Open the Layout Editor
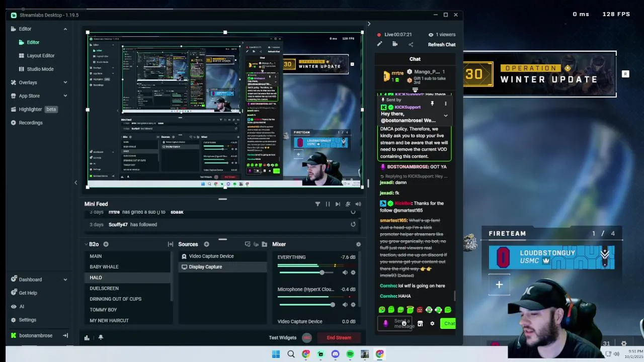644x362 pixels. tap(41, 56)
